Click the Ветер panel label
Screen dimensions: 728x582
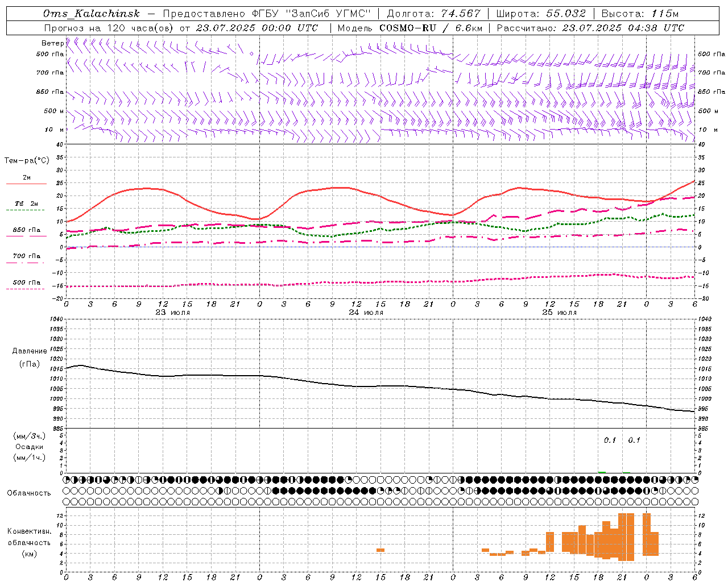pos(52,43)
